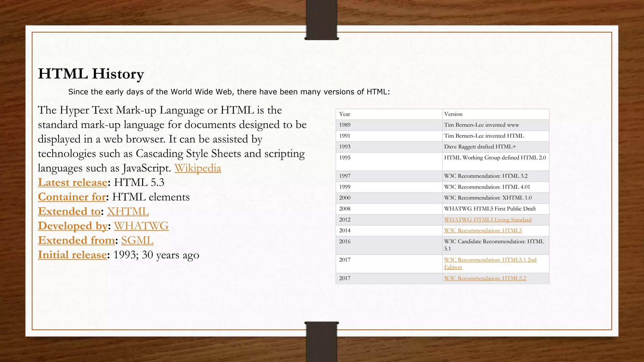Click the Extended to label link
This screenshot has height=362, width=644.
click(69, 211)
